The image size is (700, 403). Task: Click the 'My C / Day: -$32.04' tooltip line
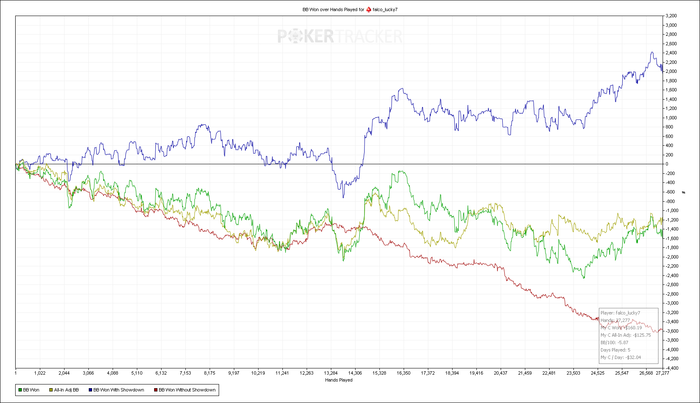621,357
